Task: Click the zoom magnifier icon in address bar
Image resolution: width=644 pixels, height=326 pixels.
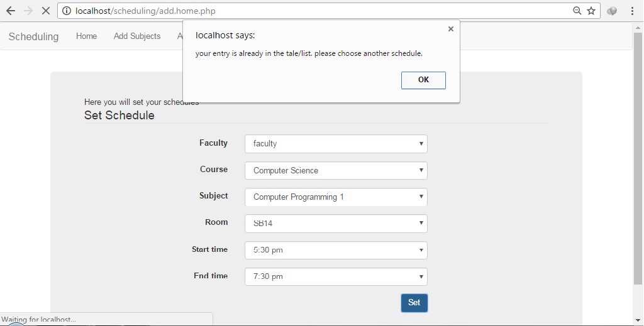Action: click(x=577, y=11)
